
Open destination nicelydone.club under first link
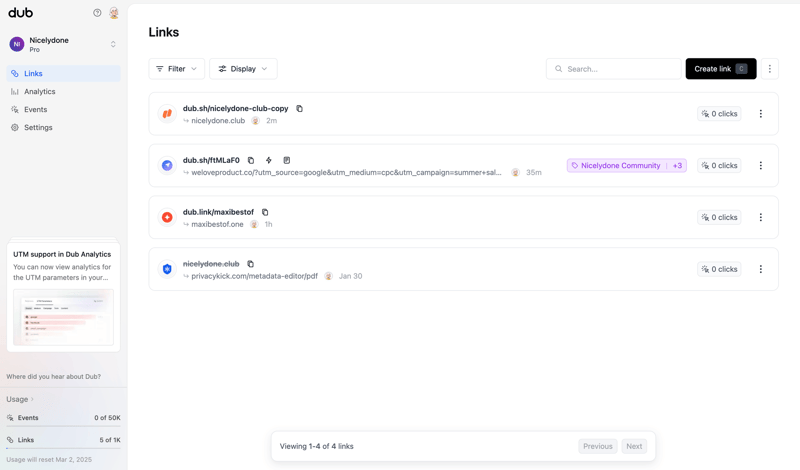click(x=218, y=120)
